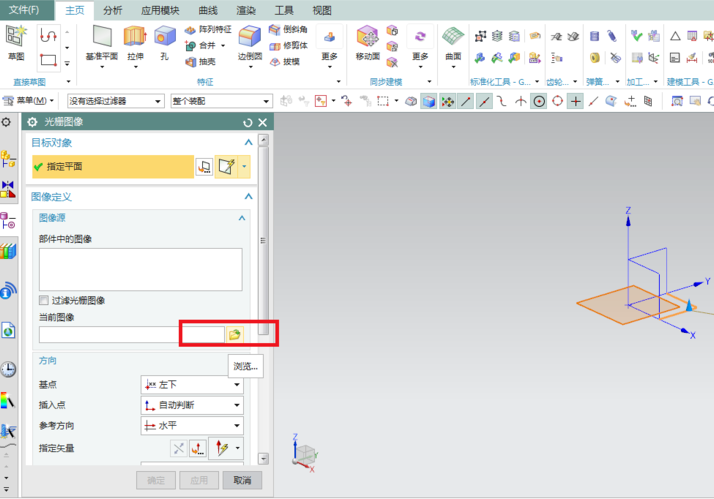Screen dimensions: 714x499
Task: Select the 边倒圆 edge blend icon
Action: [x=250, y=36]
